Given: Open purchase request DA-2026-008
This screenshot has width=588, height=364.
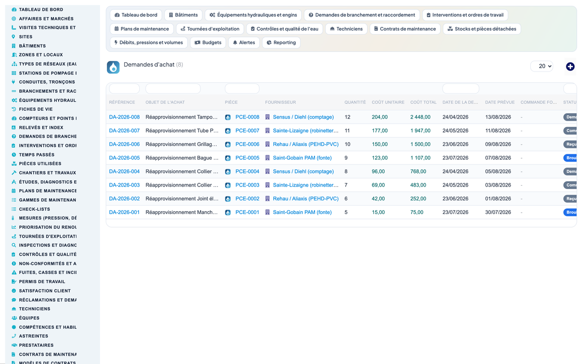Looking at the screenshot, I should 124,117.
